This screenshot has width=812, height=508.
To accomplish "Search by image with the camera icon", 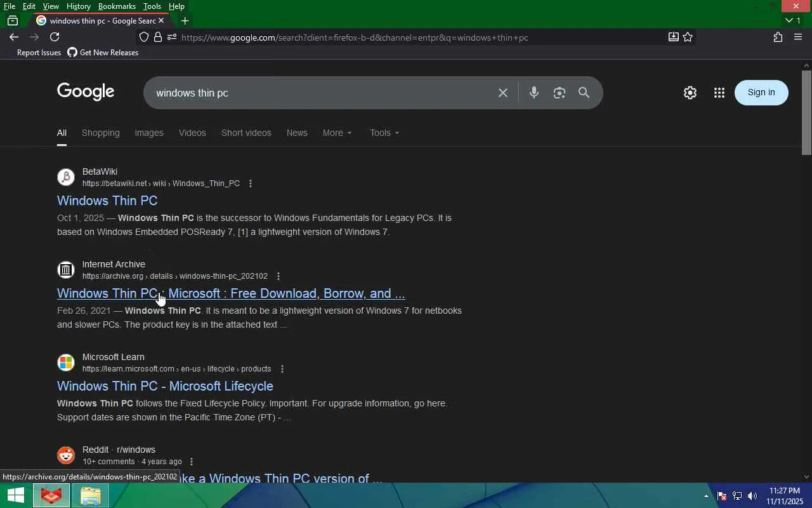I will click(x=559, y=93).
